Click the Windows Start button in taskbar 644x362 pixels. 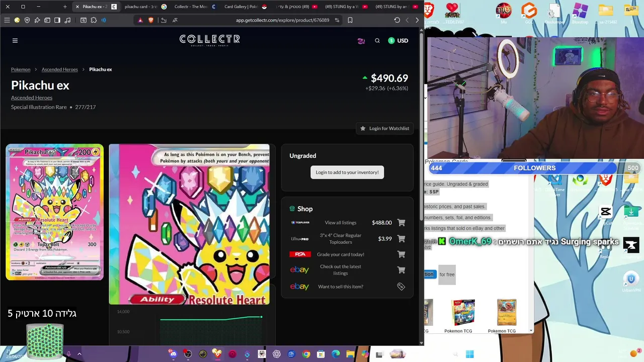(x=469, y=354)
